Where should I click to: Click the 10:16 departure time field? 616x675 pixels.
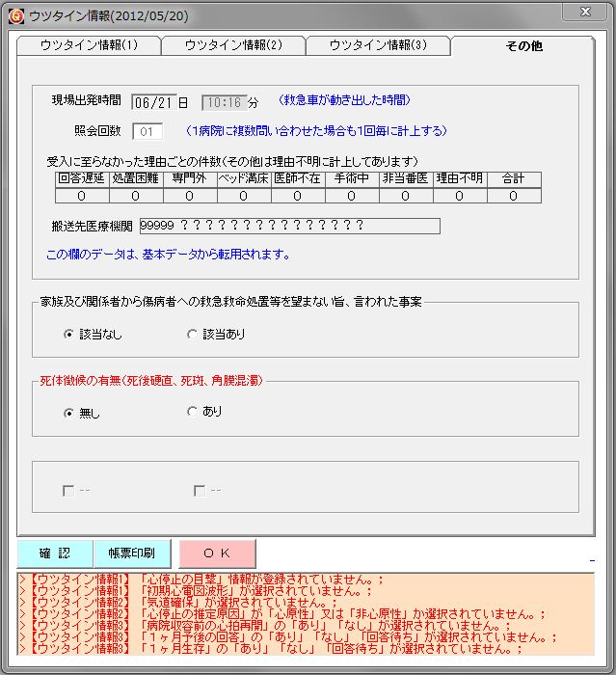coord(224,101)
